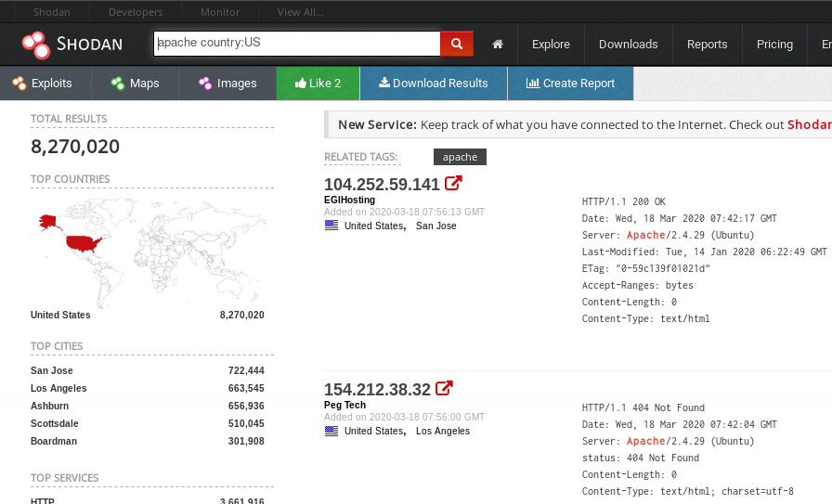Click the Scottsdale count 510,045
The height and width of the screenshot is (504, 832).
[246, 423]
